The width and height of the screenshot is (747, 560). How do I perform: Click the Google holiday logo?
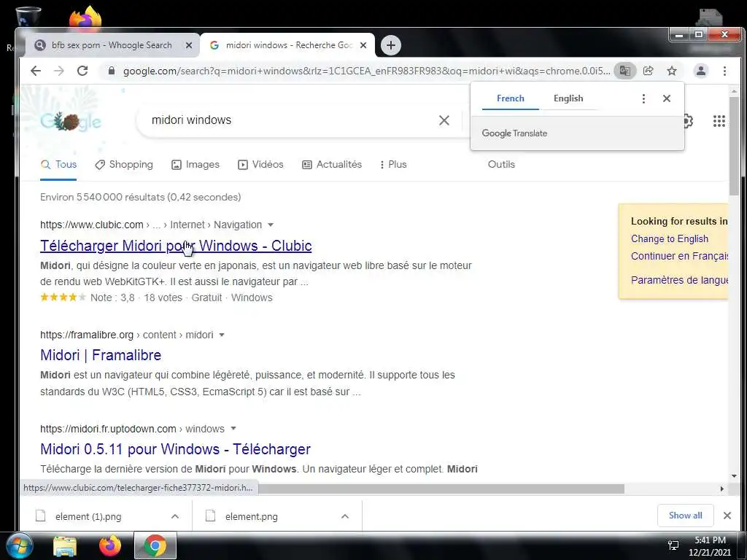click(x=71, y=122)
